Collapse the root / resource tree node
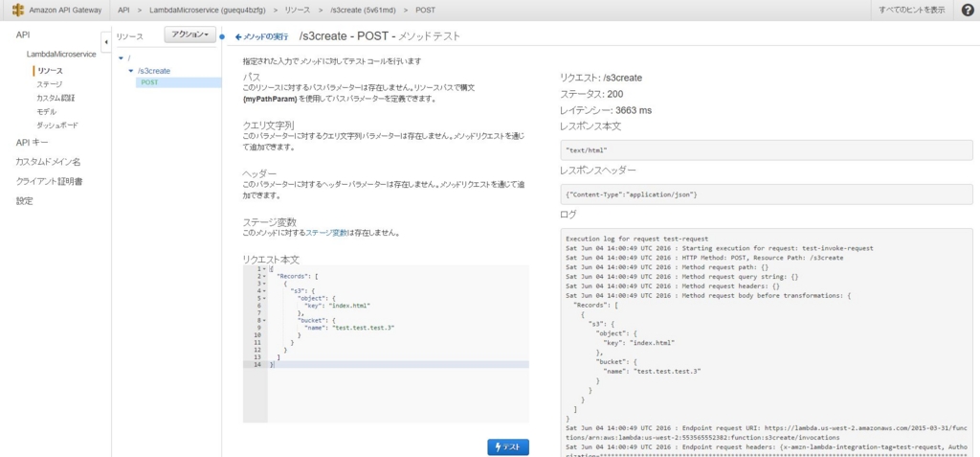Image resolution: width=980 pixels, height=457 pixels. (121, 58)
